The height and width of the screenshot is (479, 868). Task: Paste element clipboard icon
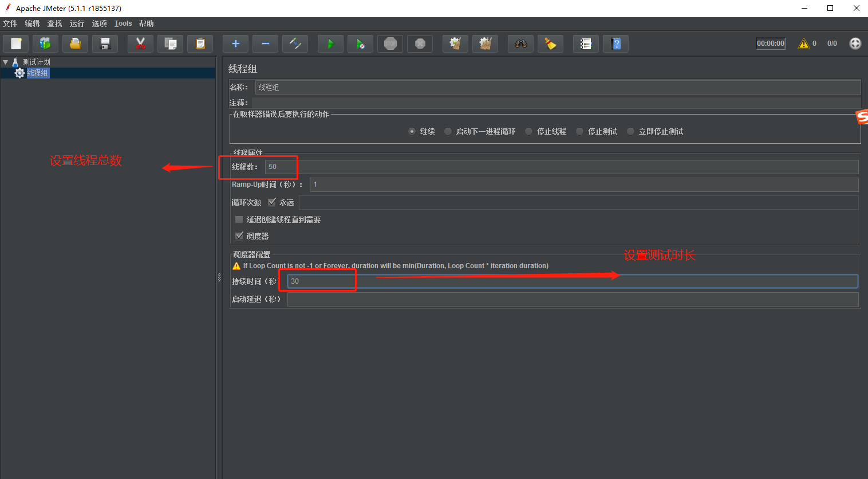click(x=200, y=44)
